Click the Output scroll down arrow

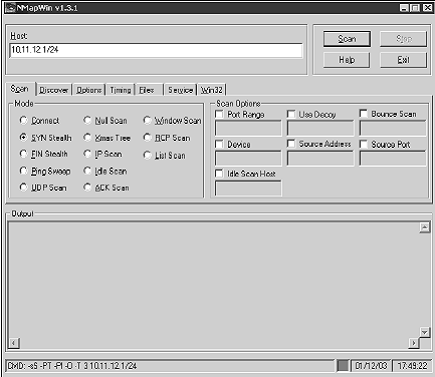click(x=424, y=332)
